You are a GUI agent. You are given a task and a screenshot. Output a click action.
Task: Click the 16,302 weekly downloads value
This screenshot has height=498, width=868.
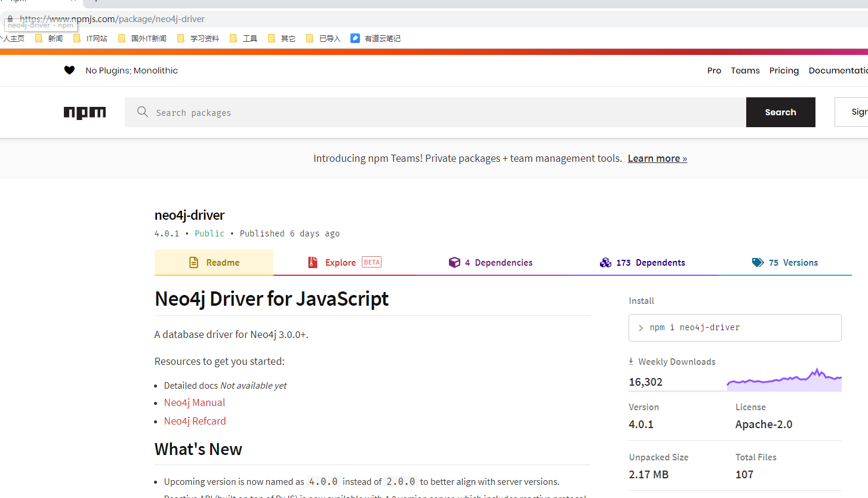coord(645,382)
